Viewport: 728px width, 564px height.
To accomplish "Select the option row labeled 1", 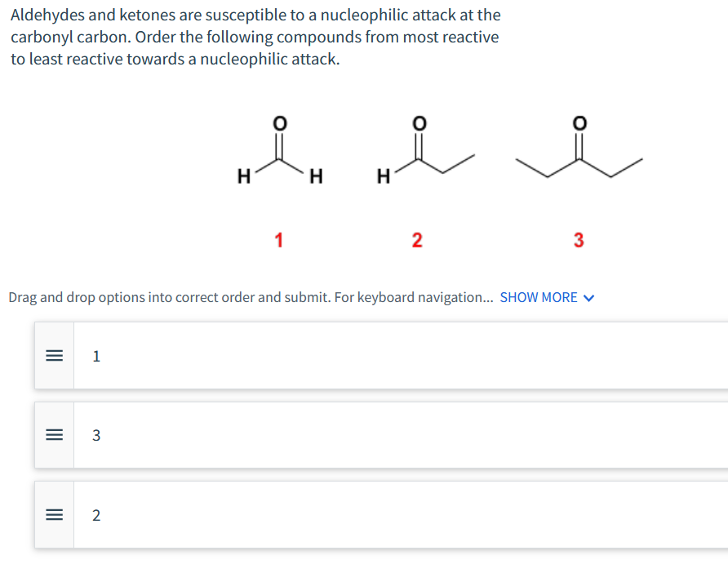I will pyautogui.click(x=400, y=356).
